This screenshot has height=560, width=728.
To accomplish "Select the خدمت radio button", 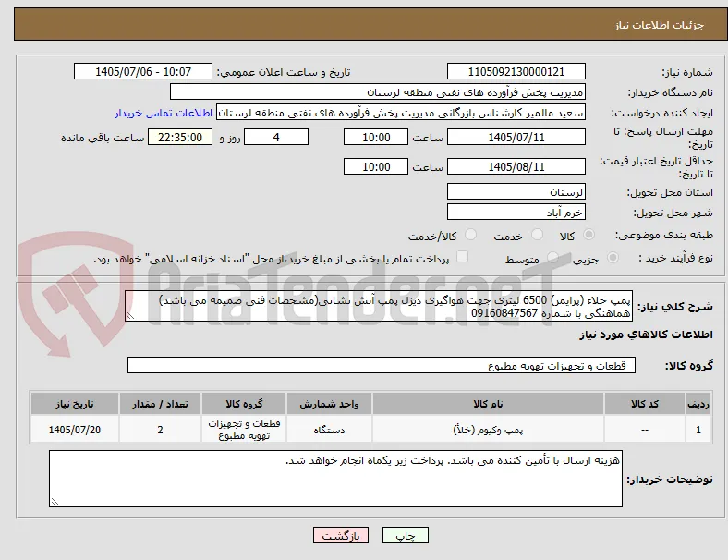I will (x=537, y=235).
